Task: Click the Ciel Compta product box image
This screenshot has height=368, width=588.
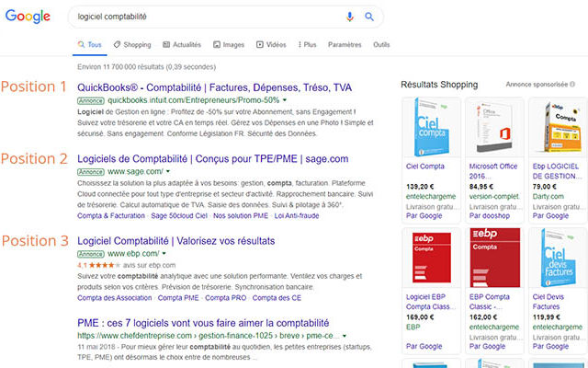Action: click(431, 127)
